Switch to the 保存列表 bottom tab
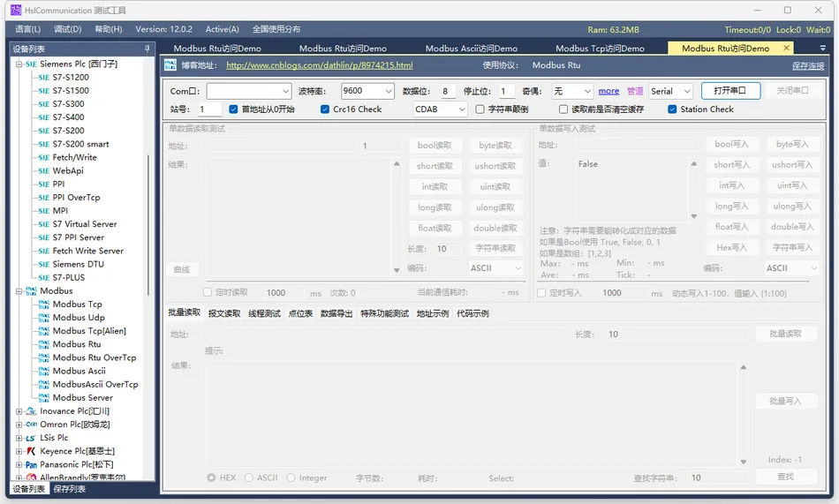Viewport: 839px width, 504px height. click(x=70, y=489)
